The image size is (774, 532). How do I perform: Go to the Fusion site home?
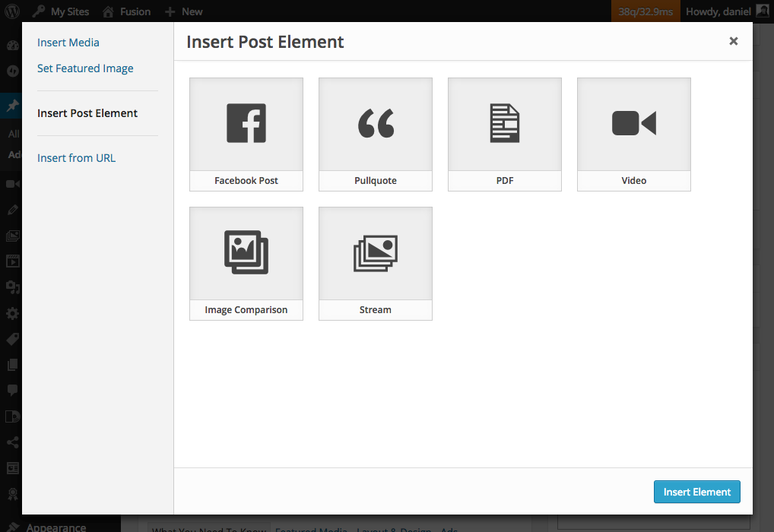pos(126,11)
